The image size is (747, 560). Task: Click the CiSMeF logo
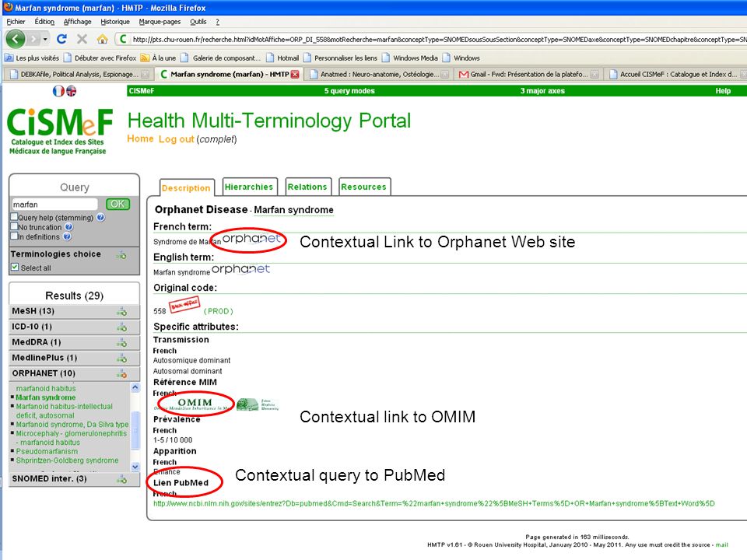(60, 131)
